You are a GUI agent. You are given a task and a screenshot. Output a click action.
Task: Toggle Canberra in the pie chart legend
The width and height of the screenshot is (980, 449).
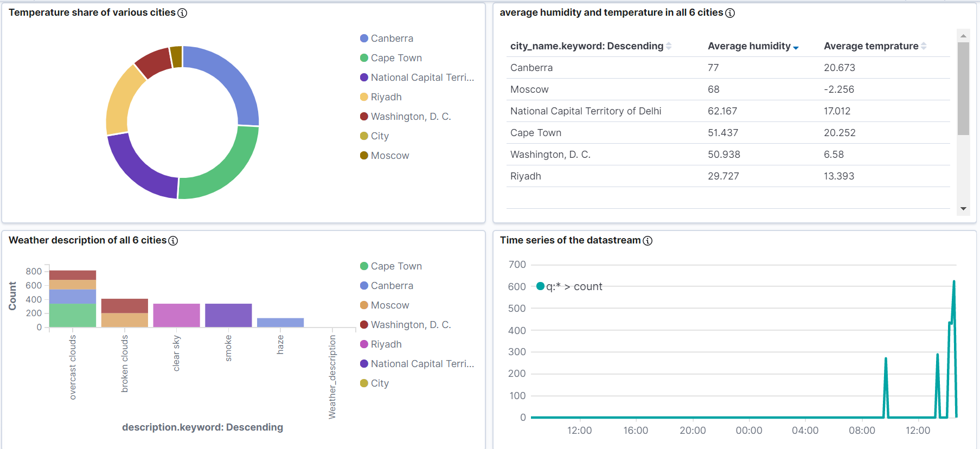tap(387, 39)
